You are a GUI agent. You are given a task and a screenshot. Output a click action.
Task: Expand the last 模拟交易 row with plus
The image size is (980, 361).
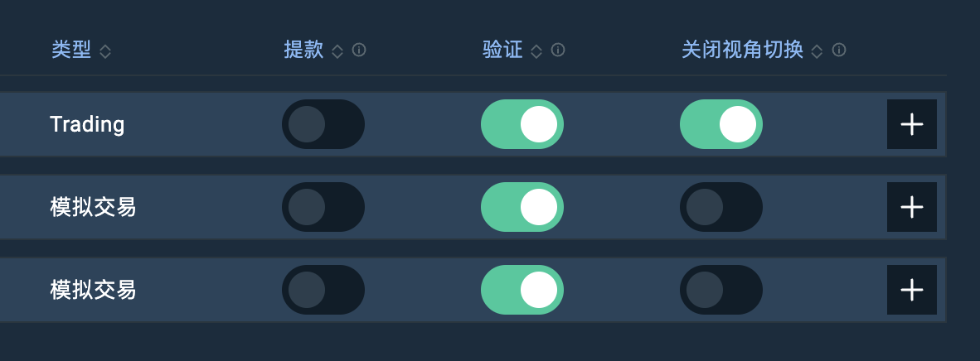(912, 290)
